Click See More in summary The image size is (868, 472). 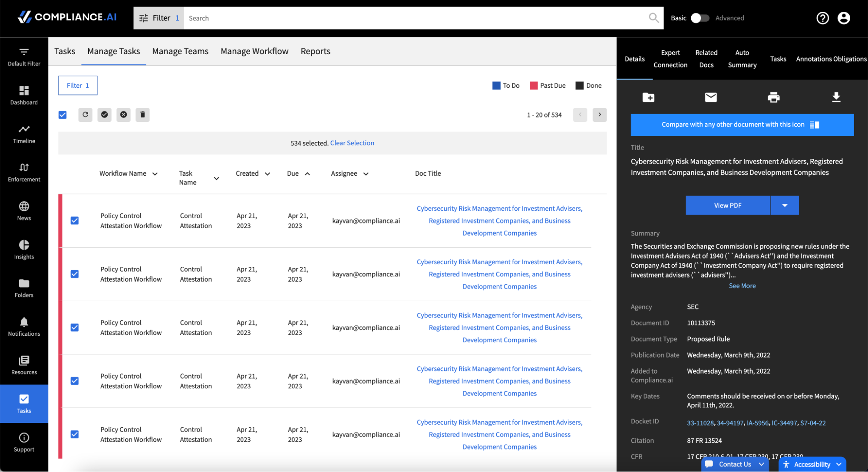(x=742, y=285)
